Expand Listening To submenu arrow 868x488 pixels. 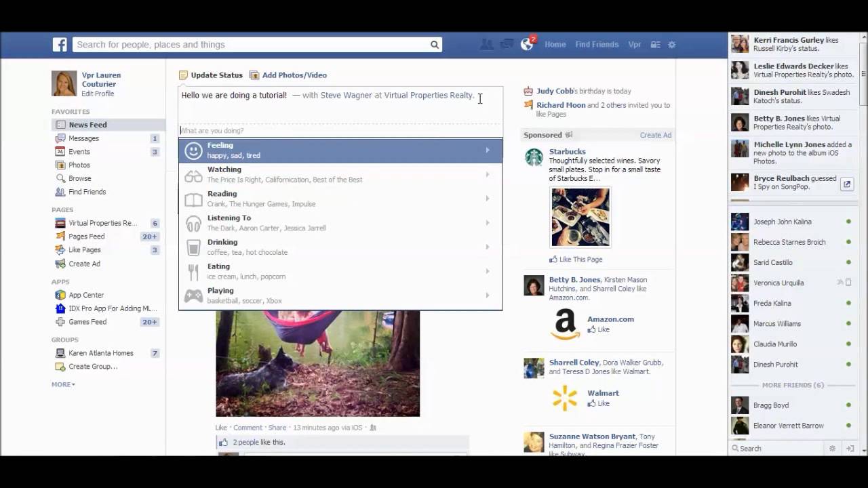tap(487, 223)
